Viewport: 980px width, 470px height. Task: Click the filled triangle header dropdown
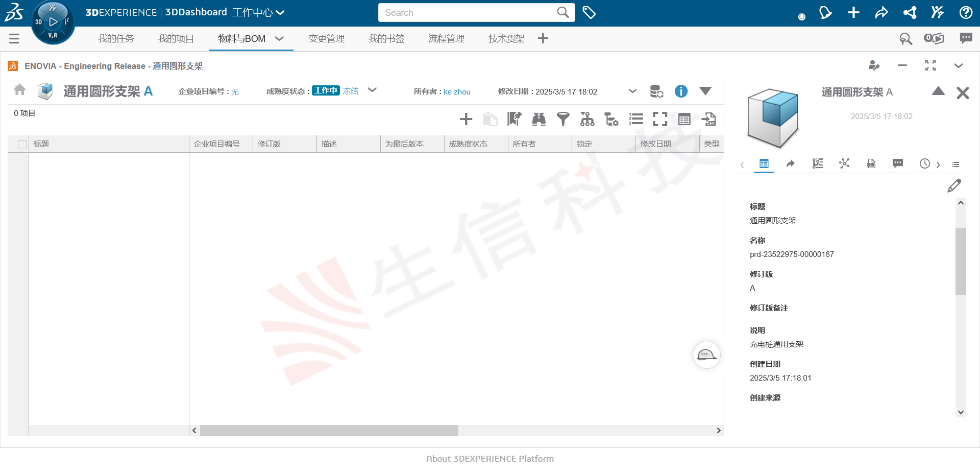[705, 91]
